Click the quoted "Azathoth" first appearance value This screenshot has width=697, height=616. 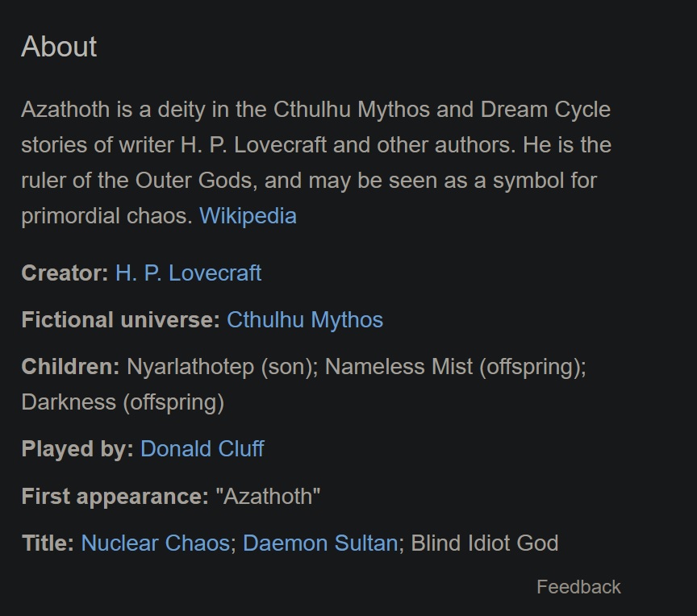tap(268, 496)
